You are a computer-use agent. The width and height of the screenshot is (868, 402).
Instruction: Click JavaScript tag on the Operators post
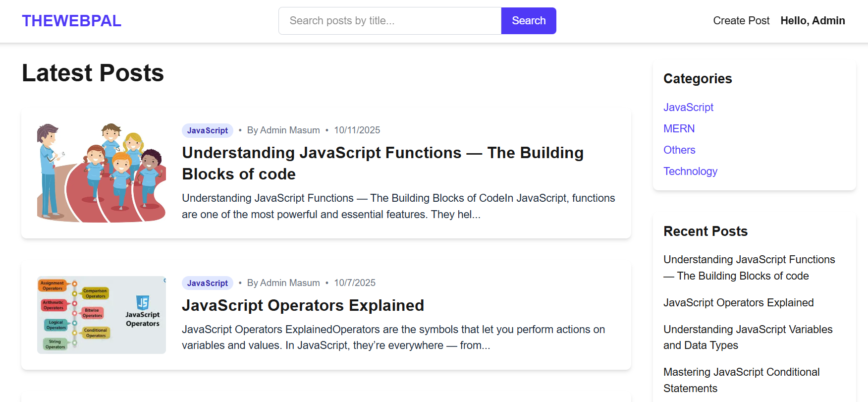pos(208,283)
